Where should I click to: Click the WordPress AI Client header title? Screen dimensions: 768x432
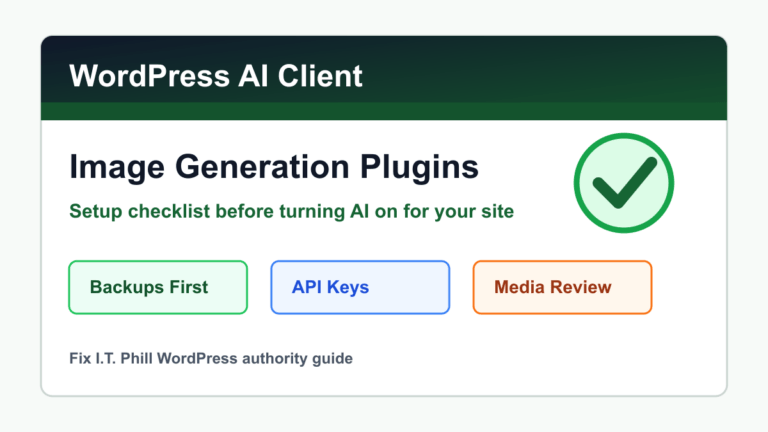tap(216, 76)
